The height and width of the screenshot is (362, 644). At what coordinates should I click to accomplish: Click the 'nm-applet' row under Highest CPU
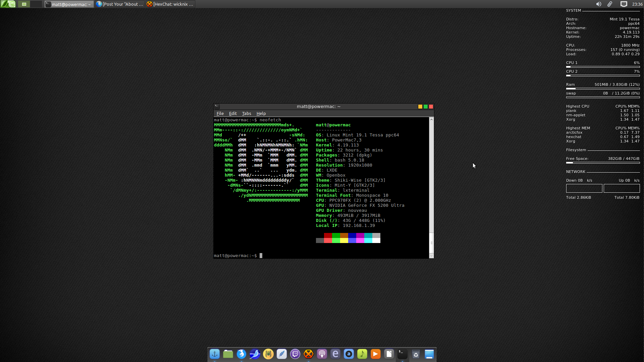(603, 115)
